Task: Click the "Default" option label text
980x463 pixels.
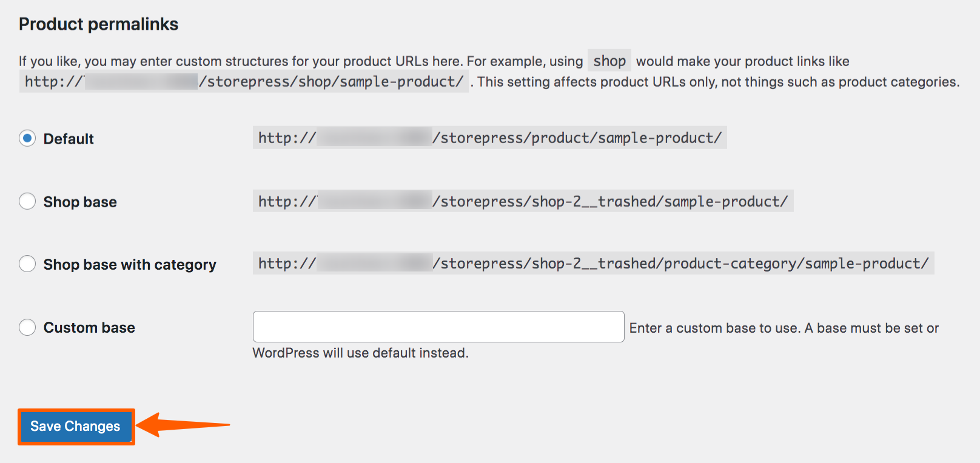Action: tap(69, 139)
